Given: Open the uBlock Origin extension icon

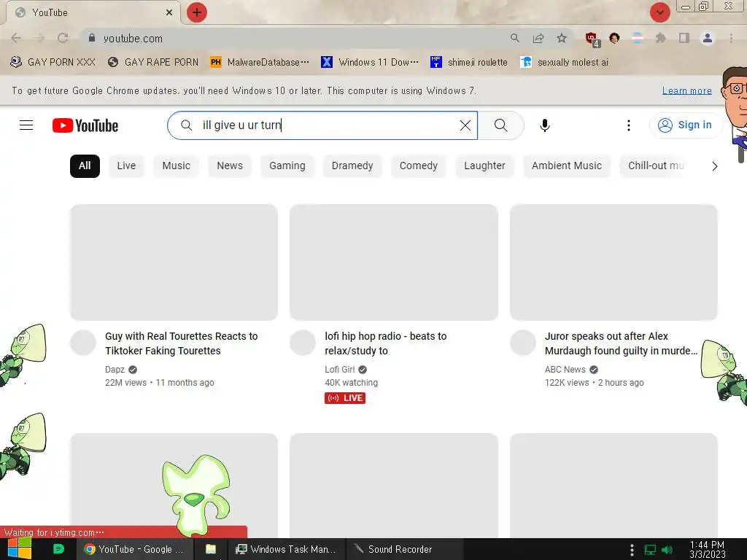Looking at the screenshot, I should coord(592,39).
